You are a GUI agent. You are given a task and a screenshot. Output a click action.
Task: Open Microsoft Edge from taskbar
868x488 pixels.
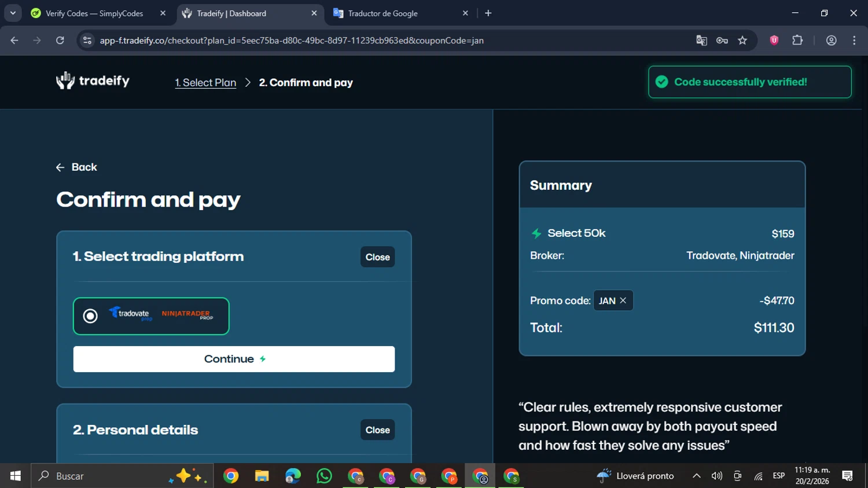pos(293,476)
